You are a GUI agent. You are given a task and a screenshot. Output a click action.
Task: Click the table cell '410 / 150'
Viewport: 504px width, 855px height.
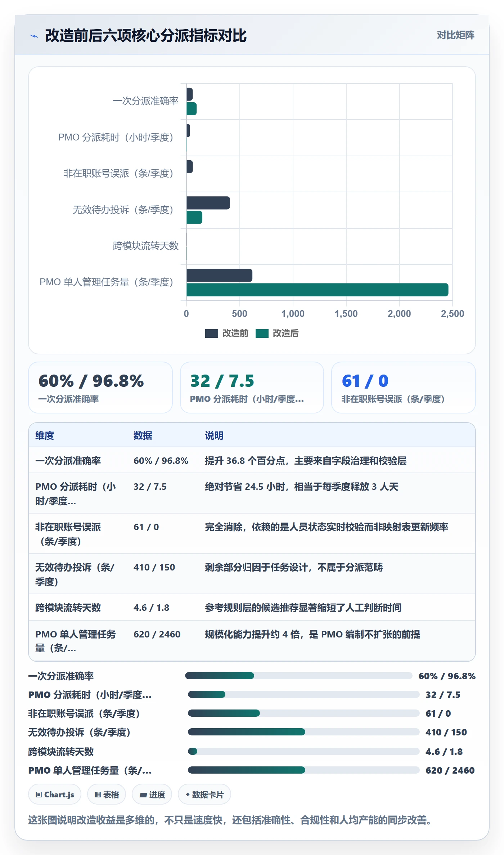click(154, 567)
